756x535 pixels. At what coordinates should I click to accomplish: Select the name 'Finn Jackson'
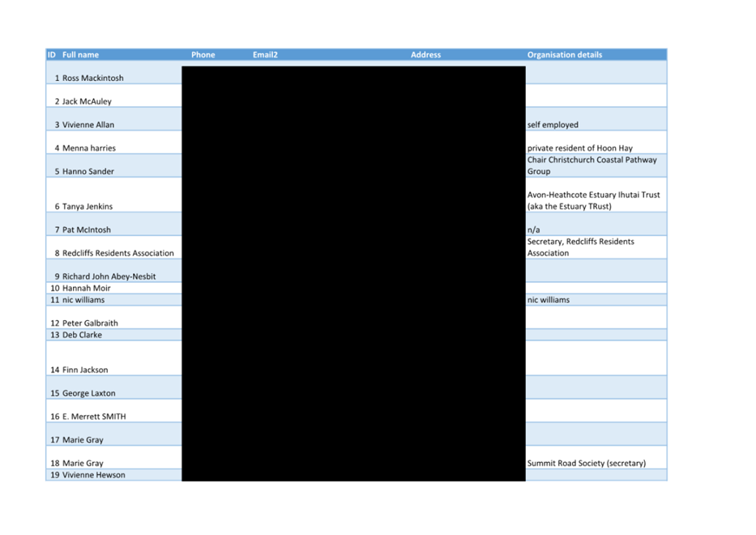click(85, 370)
